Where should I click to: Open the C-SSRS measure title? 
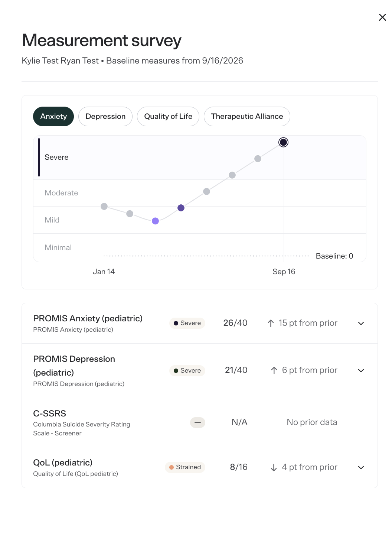50,413
